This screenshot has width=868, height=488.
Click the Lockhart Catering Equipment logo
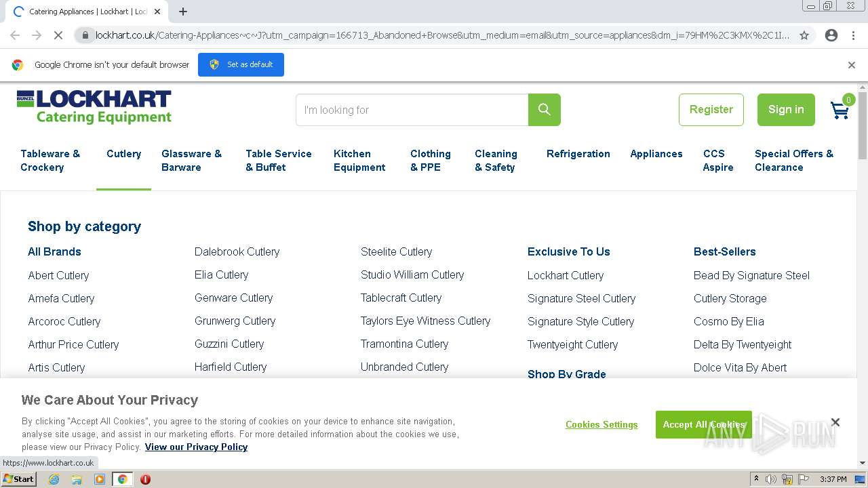point(94,108)
